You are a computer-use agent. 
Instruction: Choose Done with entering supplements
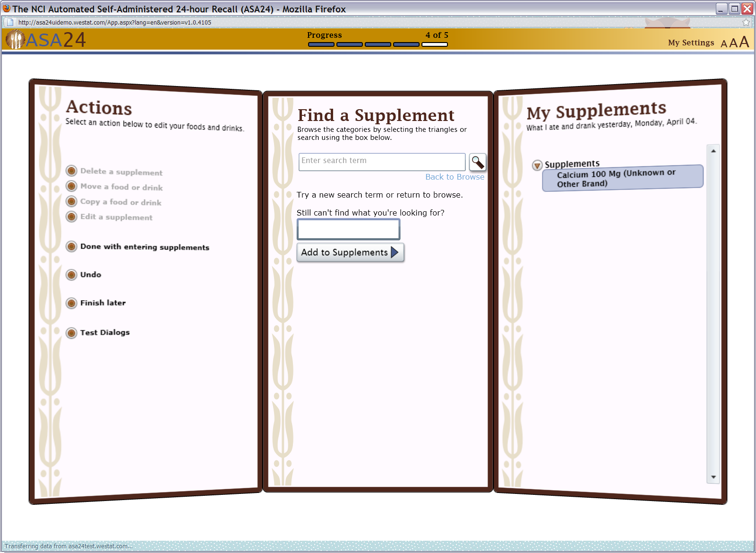[x=145, y=247]
